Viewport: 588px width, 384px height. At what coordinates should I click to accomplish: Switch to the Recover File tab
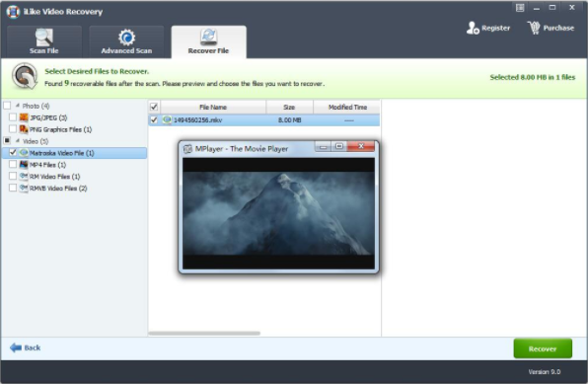208,41
